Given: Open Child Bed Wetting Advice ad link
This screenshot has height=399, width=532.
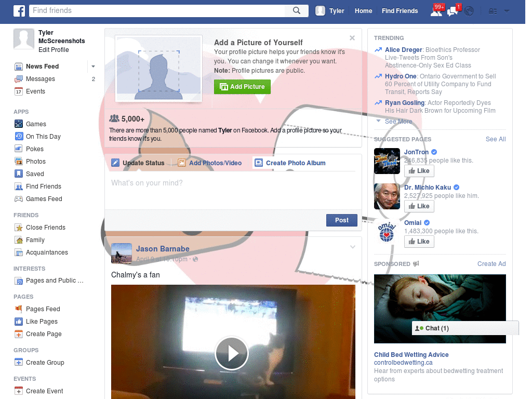Looking at the screenshot, I should (x=411, y=354).
